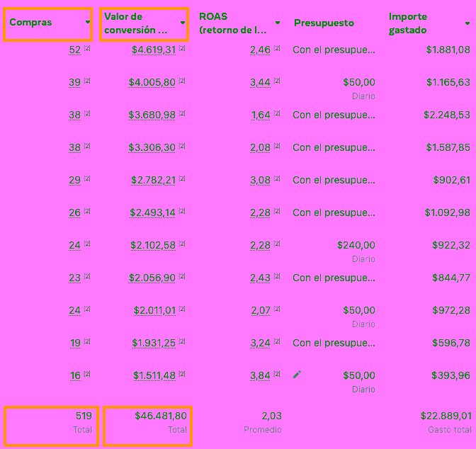Click the $4.619,31 conversion value link
476x449 pixels.
pos(154,50)
